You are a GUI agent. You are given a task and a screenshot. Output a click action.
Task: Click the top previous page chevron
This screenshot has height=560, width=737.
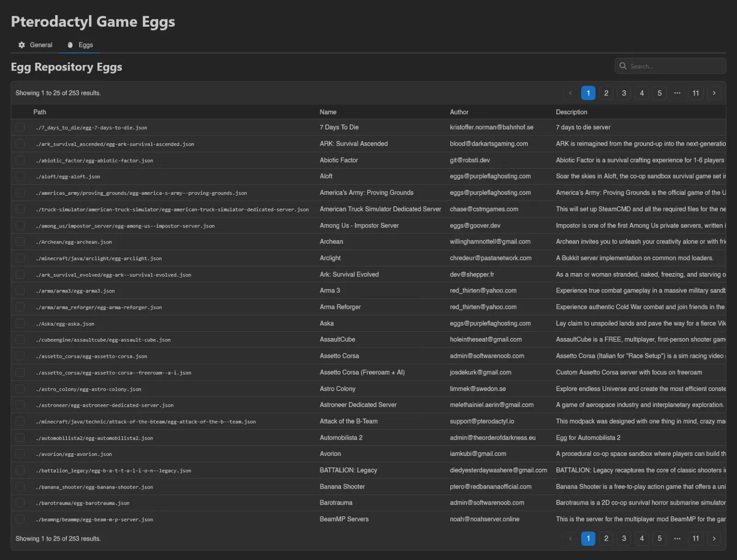click(570, 93)
